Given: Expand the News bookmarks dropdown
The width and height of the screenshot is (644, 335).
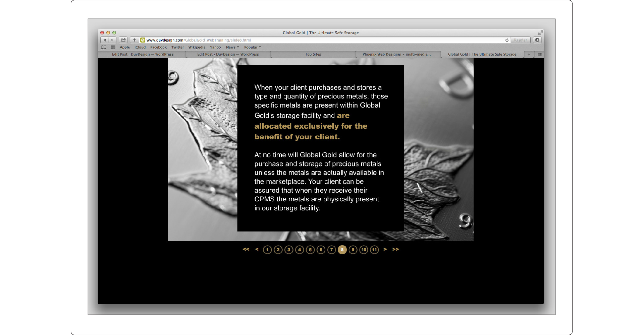Looking at the screenshot, I should [232, 47].
